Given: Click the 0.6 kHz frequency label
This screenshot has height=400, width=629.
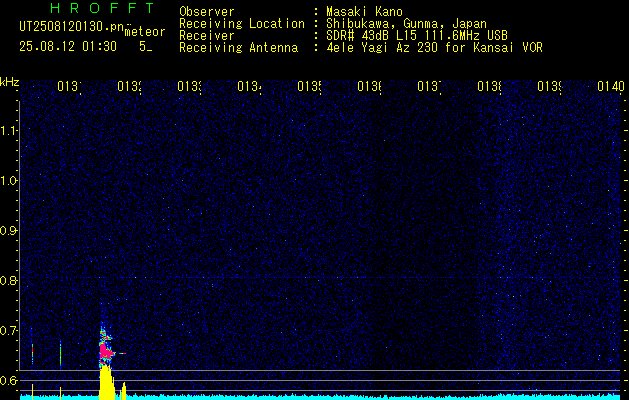Looking at the screenshot, I should 9,380.
